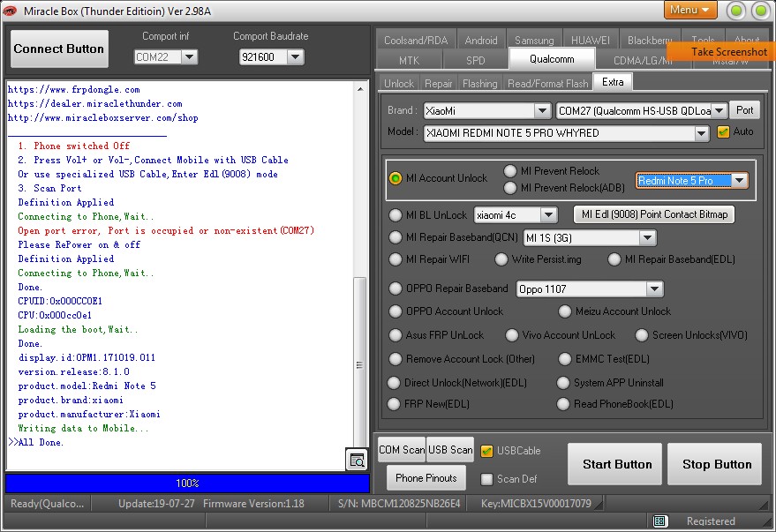Select MI Repair WIFI option
Image resolution: width=776 pixels, height=532 pixels.
(x=396, y=259)
